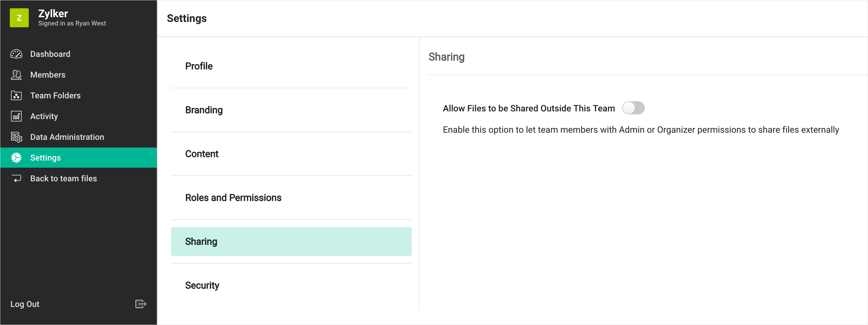Click the Team Folders icon

click(x=16, y=96)
